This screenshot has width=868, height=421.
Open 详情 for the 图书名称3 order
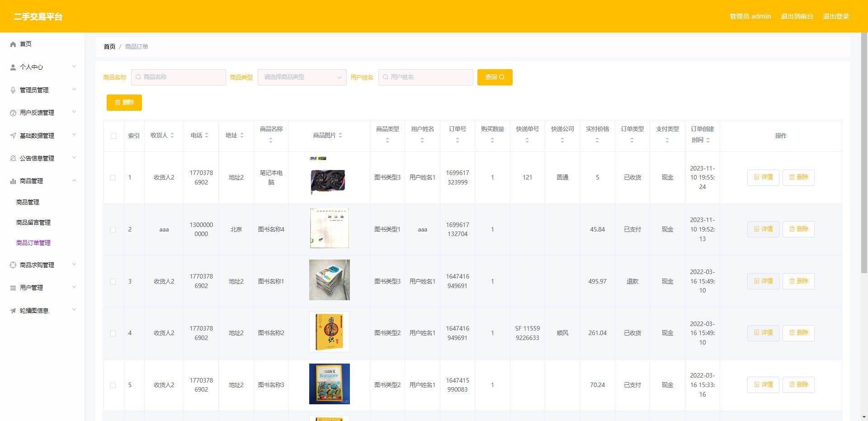click(763, 385)
